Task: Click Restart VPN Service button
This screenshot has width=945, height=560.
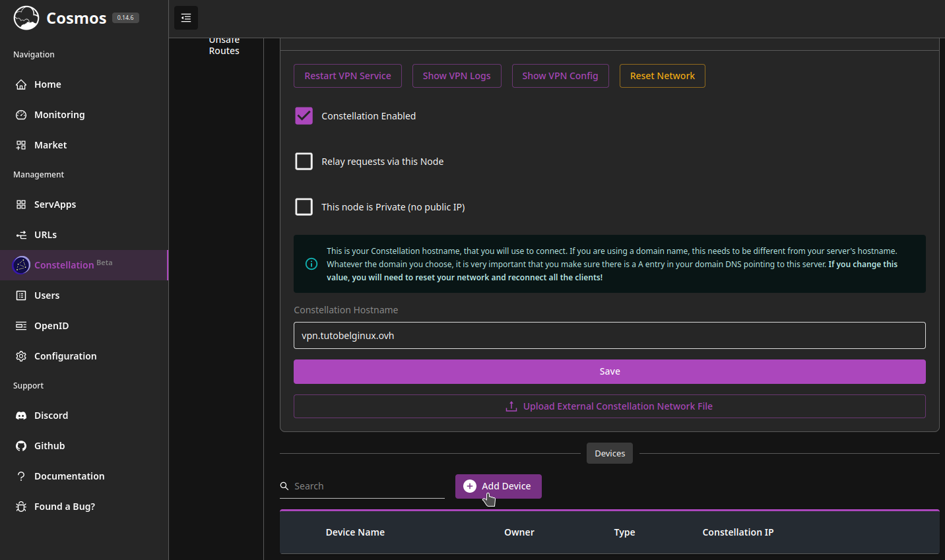Action: coord(348,76)
